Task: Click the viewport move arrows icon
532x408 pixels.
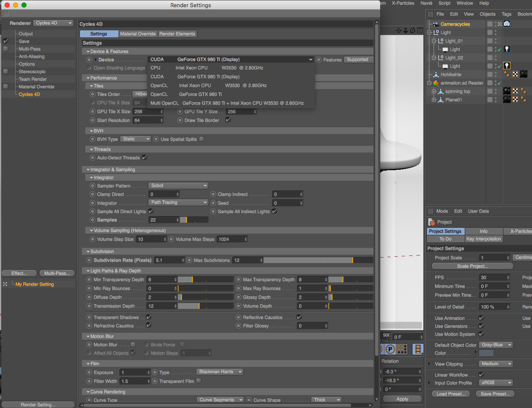Action: [x=399, y=30]
